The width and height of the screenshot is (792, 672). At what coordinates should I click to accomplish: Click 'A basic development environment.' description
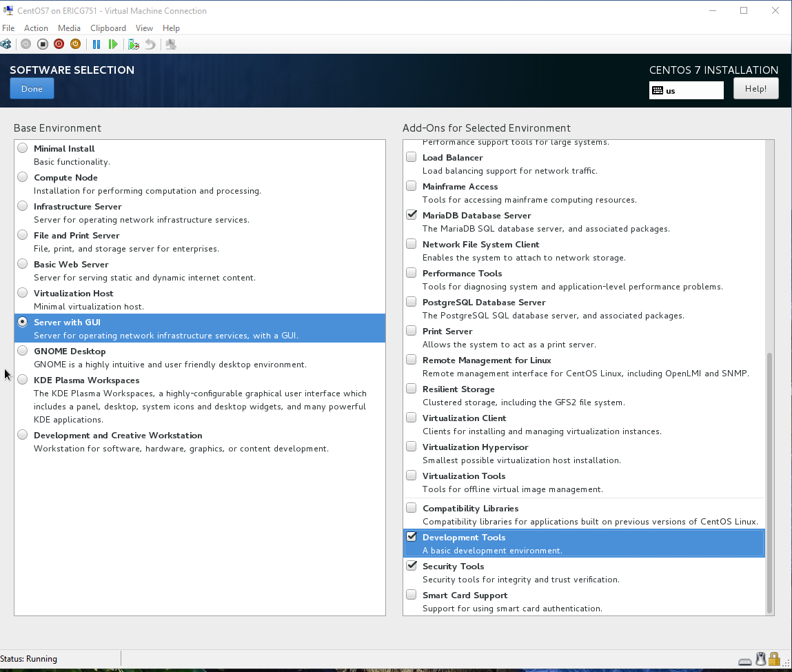pyautogui.click(x=492, y=550)
